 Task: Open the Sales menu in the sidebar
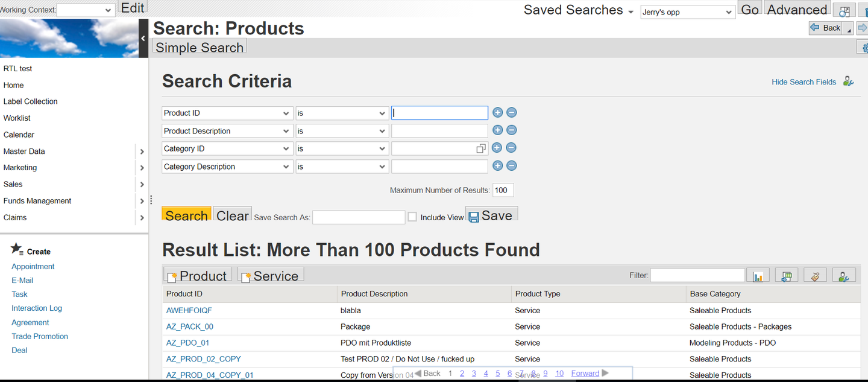13,184
